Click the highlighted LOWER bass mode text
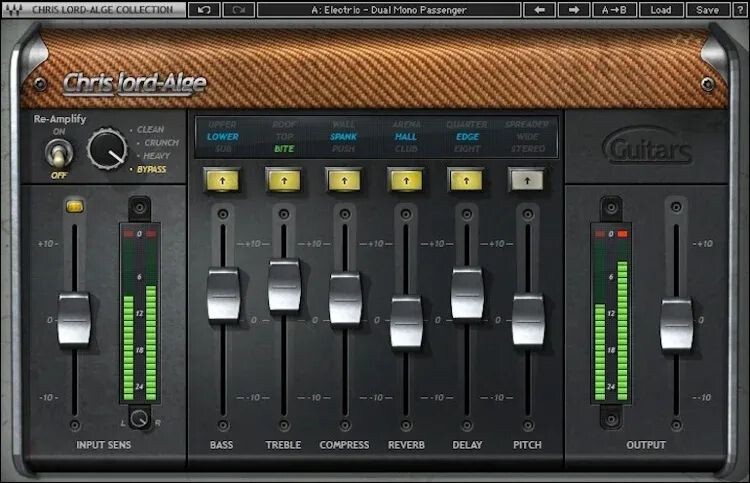The width and height of the screenshot is (750, 483). (223, 137)
